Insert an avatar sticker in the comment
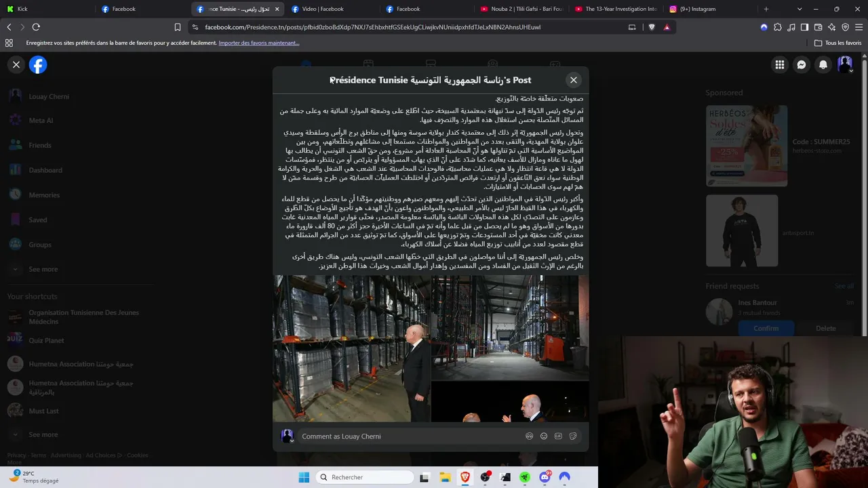Image resolution: width=868 pixels, height=488 pixels. pyautogui.click(x=529, y=436)
